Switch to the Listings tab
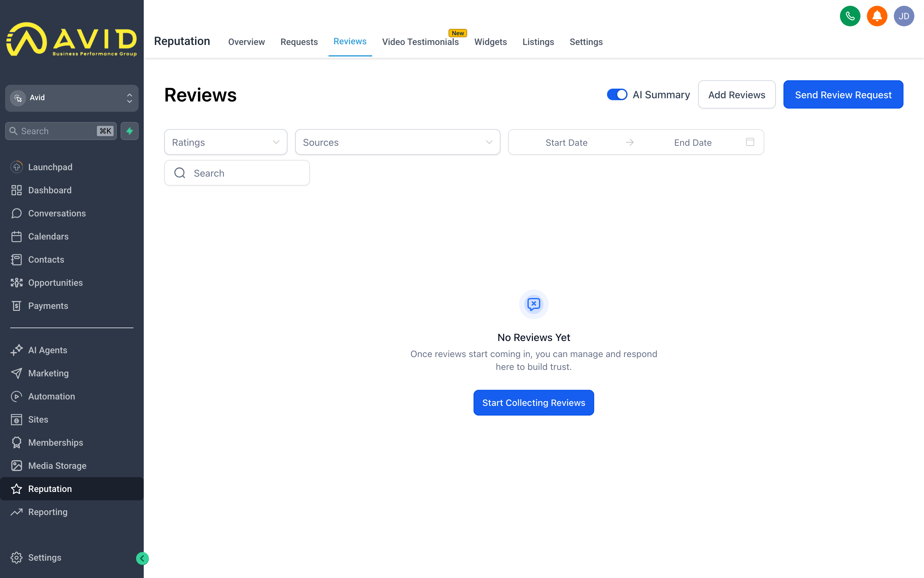 point(538,42)
